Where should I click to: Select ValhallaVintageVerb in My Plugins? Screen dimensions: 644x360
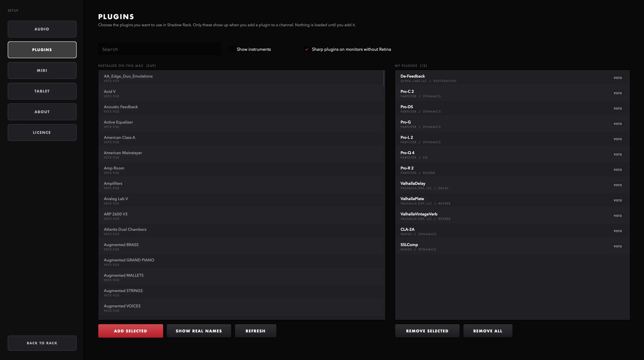point(512,216)
